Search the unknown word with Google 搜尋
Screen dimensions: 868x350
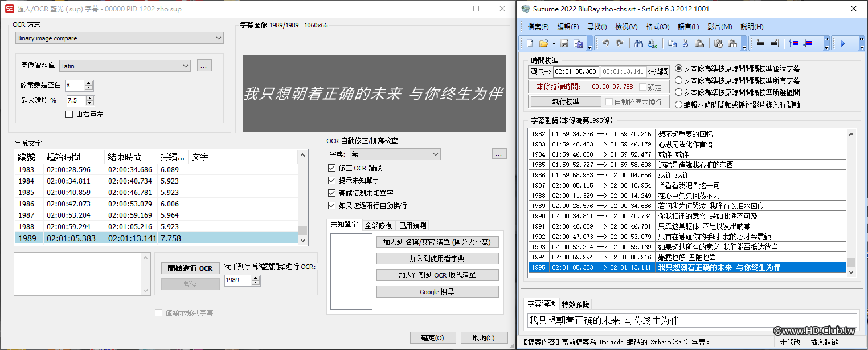point(437,291)
